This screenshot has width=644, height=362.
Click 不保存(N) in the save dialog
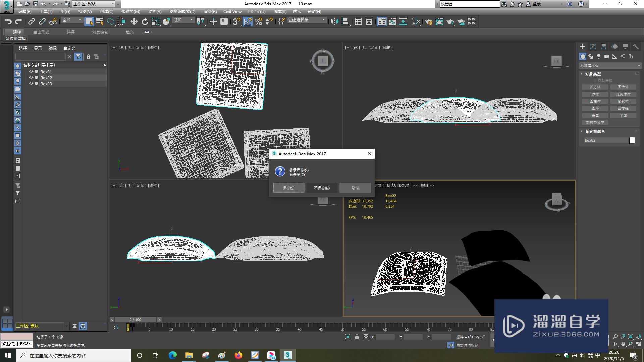[x=322, y=188]
